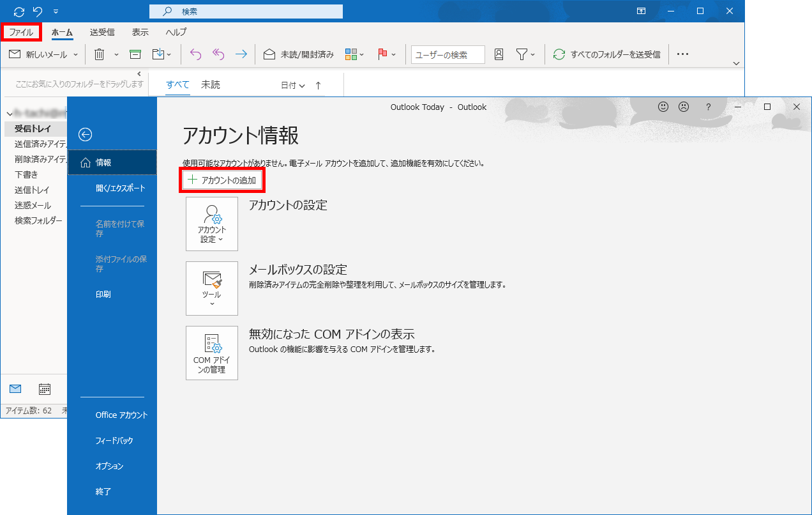Click the Archive box icon
Viewport: 812px width, 515px height.
pyautogui.click(x=135, y=55)
